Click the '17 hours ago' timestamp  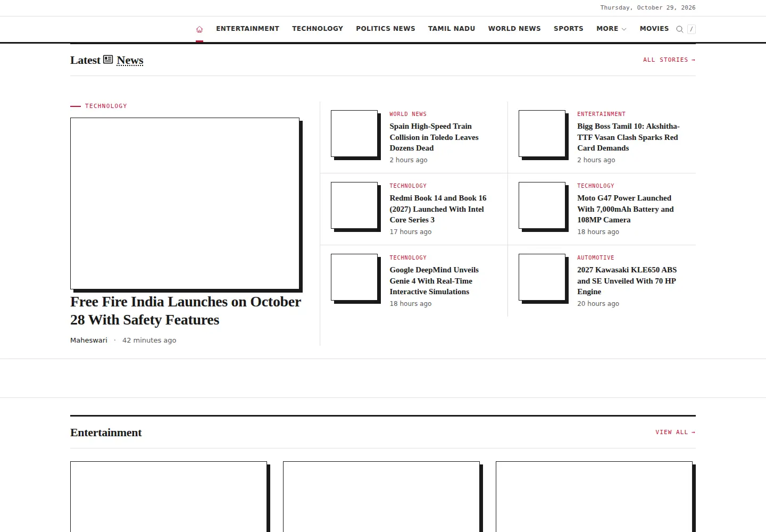[x=411, y=232]
